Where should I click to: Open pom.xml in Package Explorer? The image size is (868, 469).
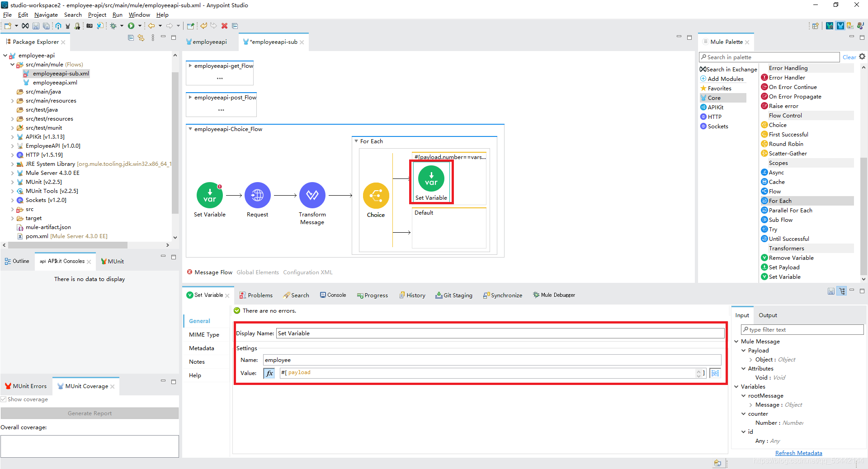tap(62, 236)
